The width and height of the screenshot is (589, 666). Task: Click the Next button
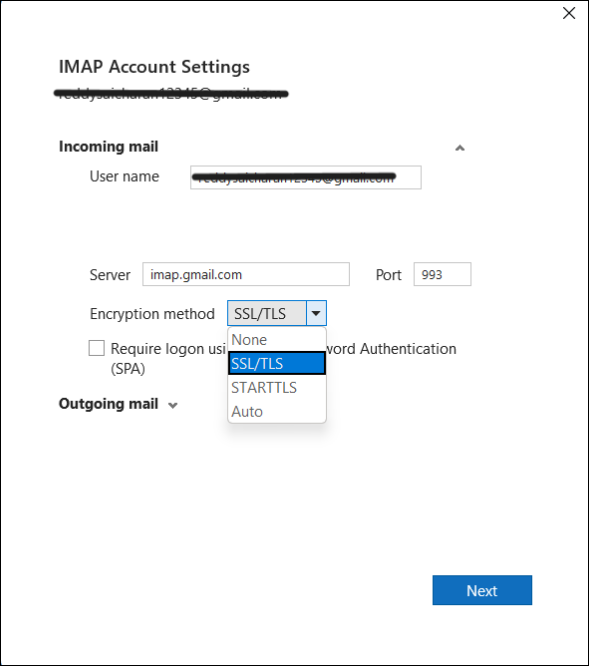tap(482, 590)
